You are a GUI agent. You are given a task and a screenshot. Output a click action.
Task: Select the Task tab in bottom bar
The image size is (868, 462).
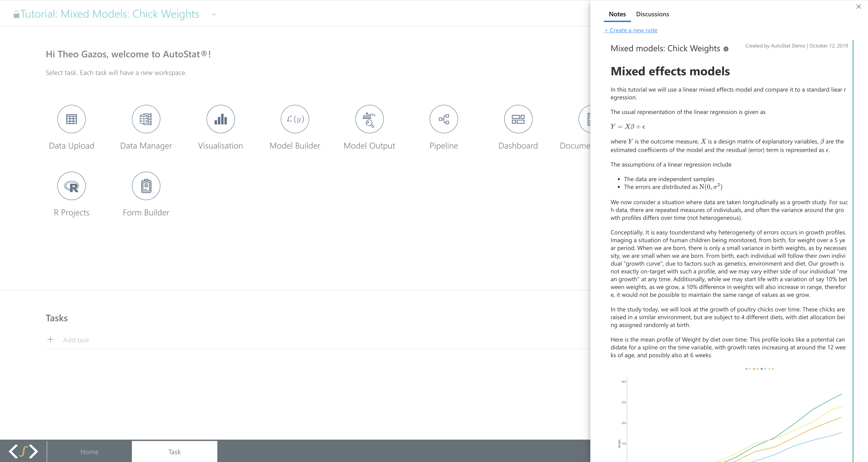[x=175, y=451]
